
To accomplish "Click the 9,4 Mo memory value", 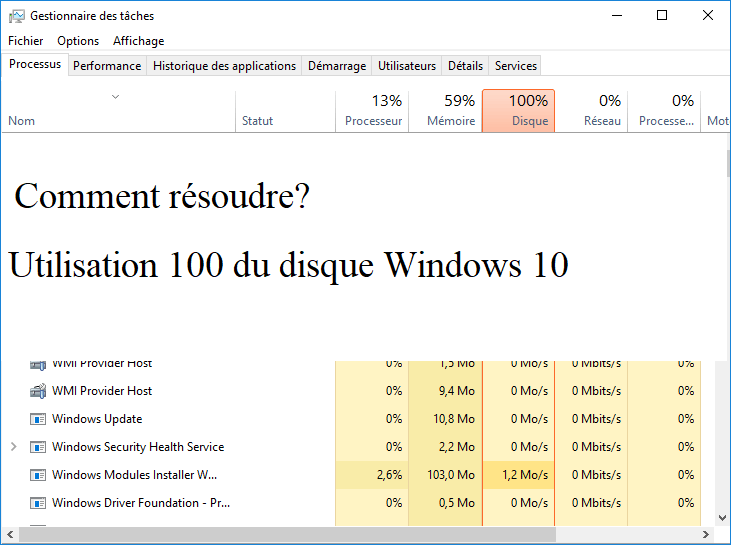I will pos(456,391).
